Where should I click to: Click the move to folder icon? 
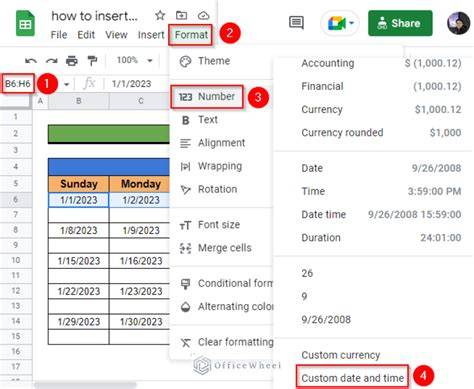pos(181,15)
